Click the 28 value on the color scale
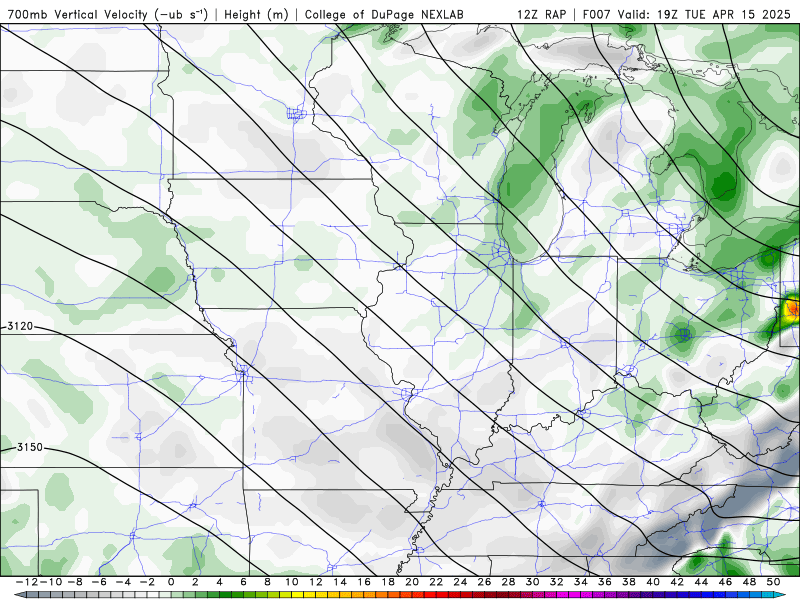 tap(508, 582)
